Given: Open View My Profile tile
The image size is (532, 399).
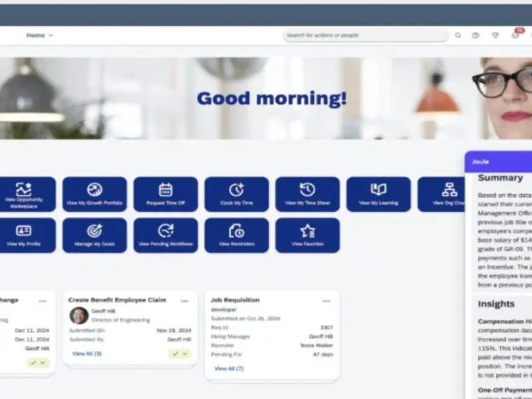Looking at the screenshot, I should [x=27, y=235].
